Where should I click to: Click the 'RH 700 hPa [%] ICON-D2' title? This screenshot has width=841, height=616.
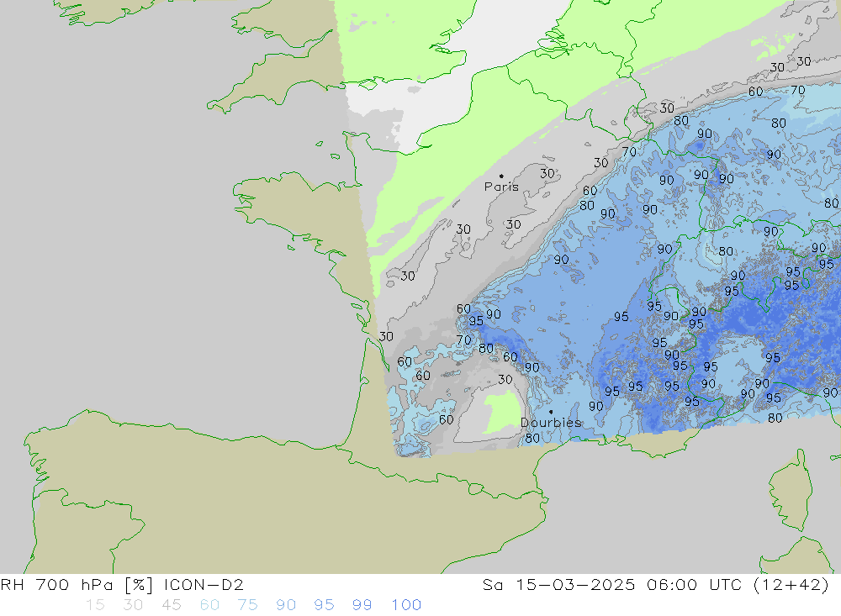[x=122, y=584]
